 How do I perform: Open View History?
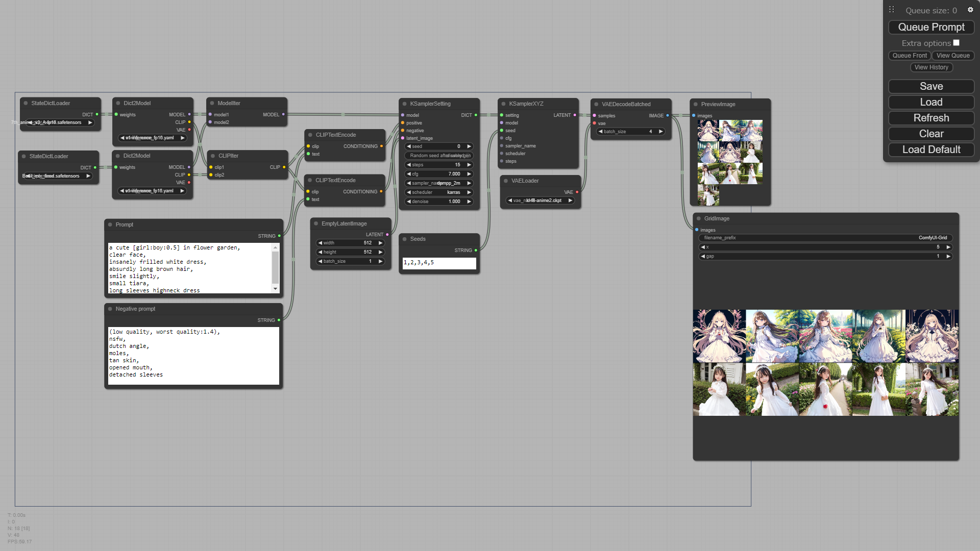tap(931, 67)
